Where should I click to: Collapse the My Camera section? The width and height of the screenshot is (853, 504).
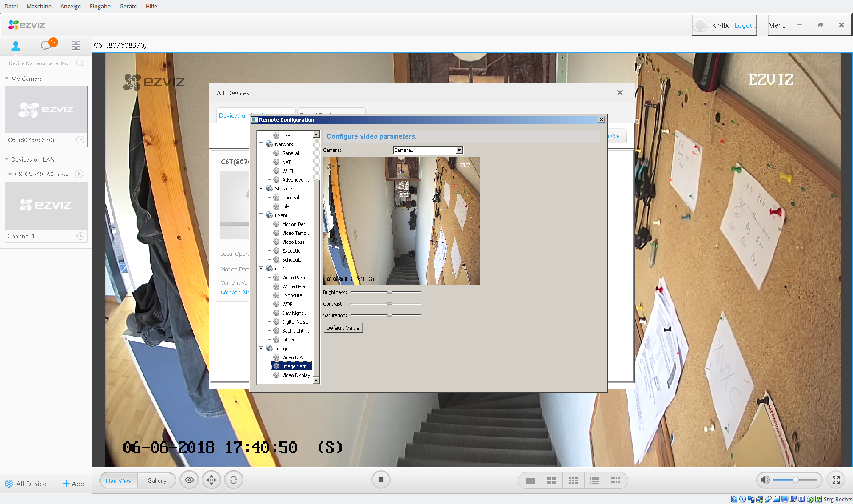point(7,79)
